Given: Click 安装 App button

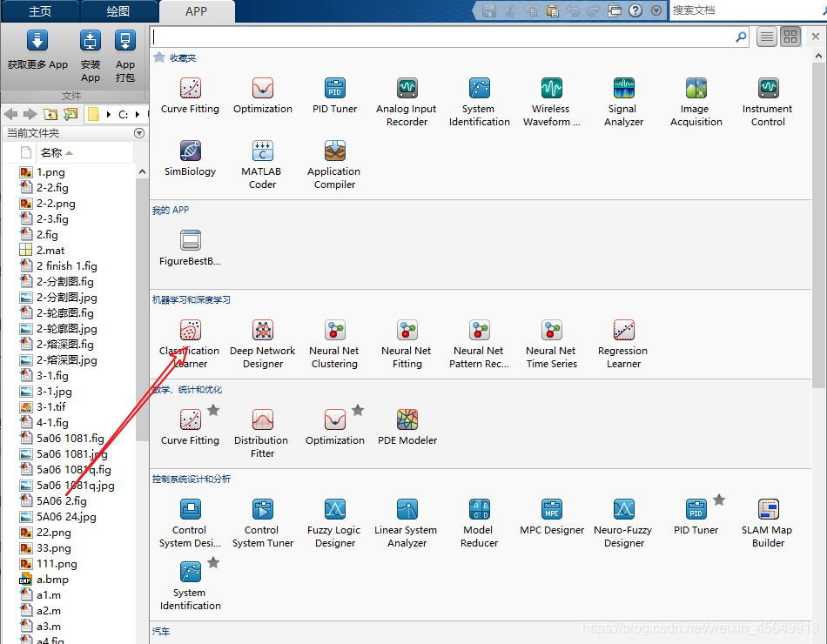Looking at the screenshot, I should click(x=91, y=56).
